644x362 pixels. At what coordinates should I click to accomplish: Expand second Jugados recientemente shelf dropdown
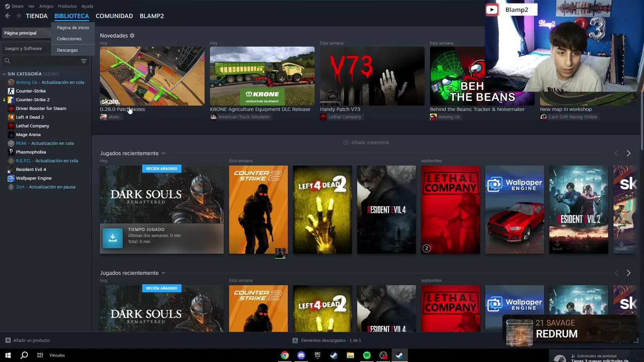tap(163, 273)
